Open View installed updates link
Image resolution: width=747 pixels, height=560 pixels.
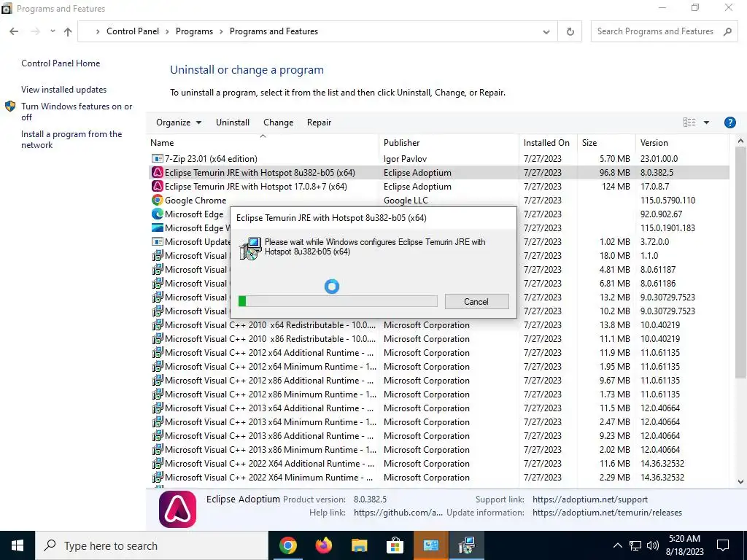click(64, 90)
